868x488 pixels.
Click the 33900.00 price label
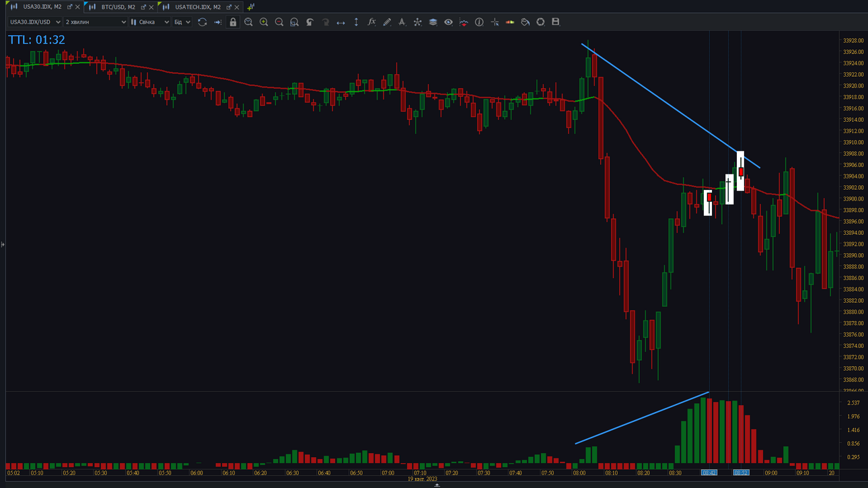[853, 199]
